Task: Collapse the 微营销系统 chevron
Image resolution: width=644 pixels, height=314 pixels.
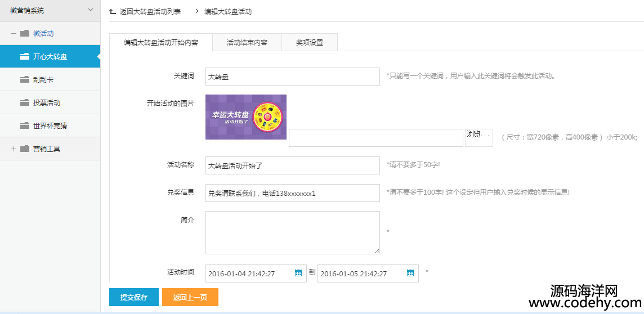Action: coord(91,10)
